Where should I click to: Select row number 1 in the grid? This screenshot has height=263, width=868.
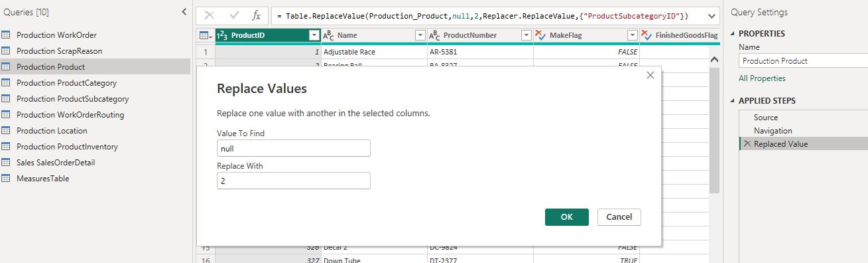point(206,51)
